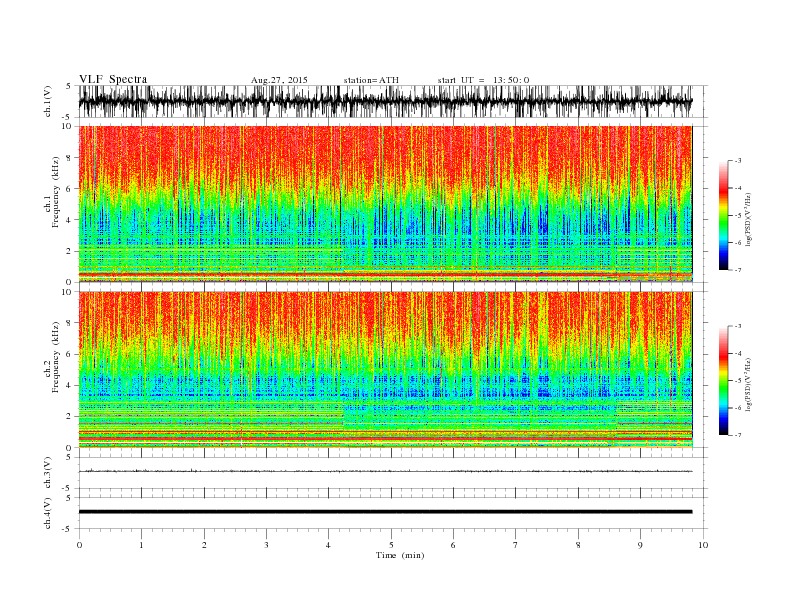Click the upper color scale bar
Screen dimensions: 792x612
coord(723,215)
